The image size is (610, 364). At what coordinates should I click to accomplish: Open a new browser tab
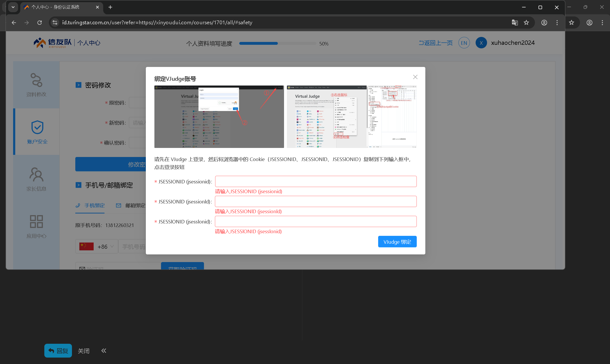110,7
